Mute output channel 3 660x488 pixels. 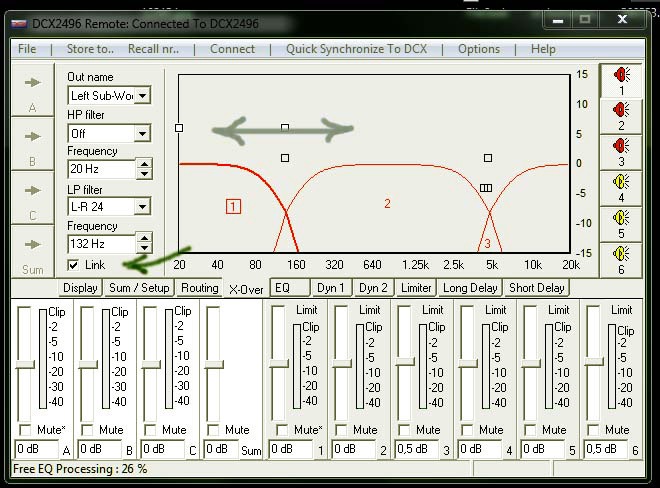pyautogui.click(x=404, y=430)
